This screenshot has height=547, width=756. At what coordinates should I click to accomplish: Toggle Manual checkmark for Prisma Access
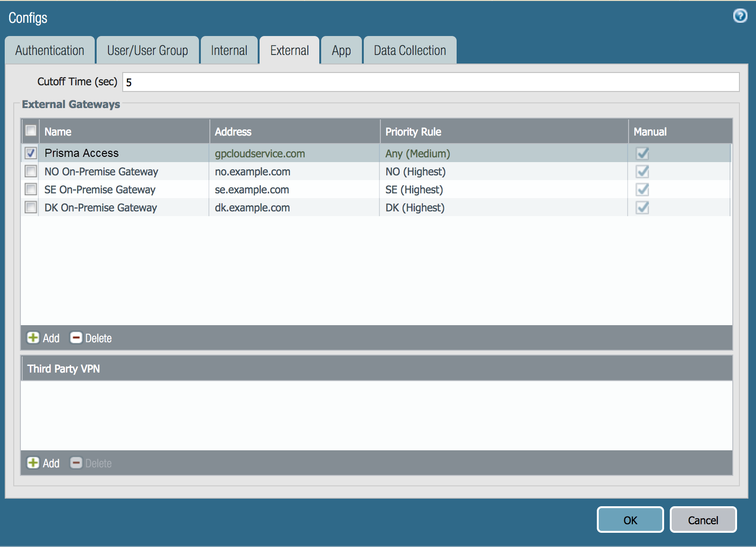pyautogui.click(x=642, y=153)
